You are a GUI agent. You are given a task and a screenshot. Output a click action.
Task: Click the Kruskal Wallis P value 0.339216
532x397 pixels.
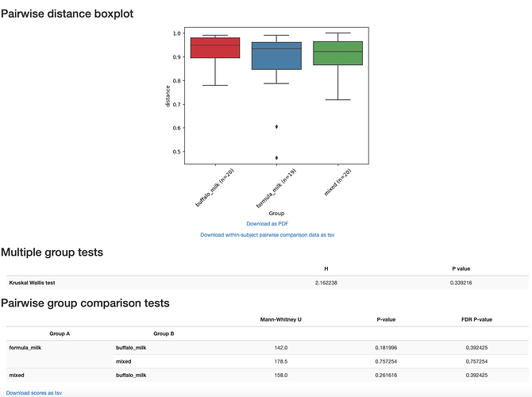pos(462,282)
